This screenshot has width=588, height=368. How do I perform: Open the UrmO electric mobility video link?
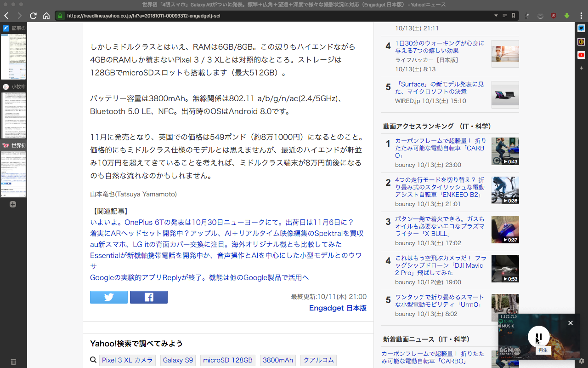pos(440,301)
